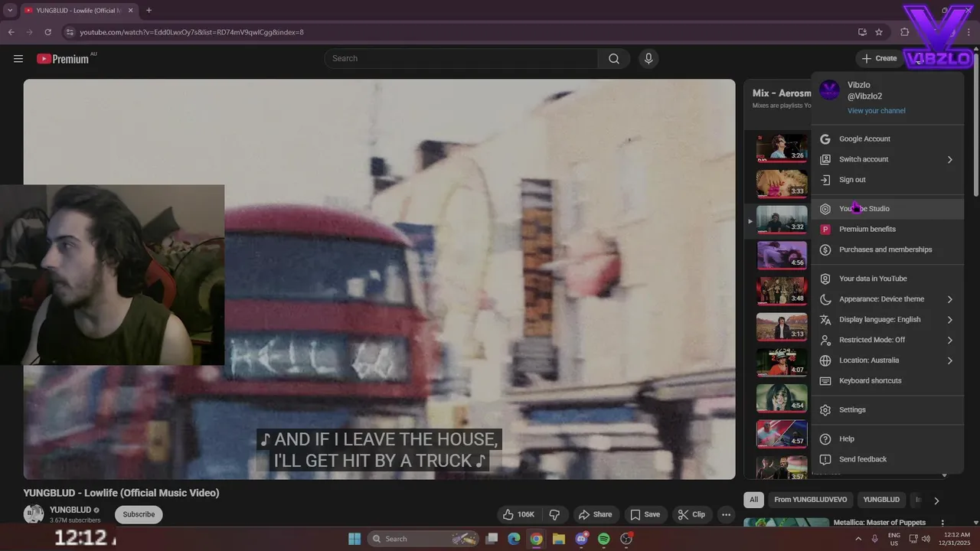
Task: Open View your channel link
Action: (876, 111)
